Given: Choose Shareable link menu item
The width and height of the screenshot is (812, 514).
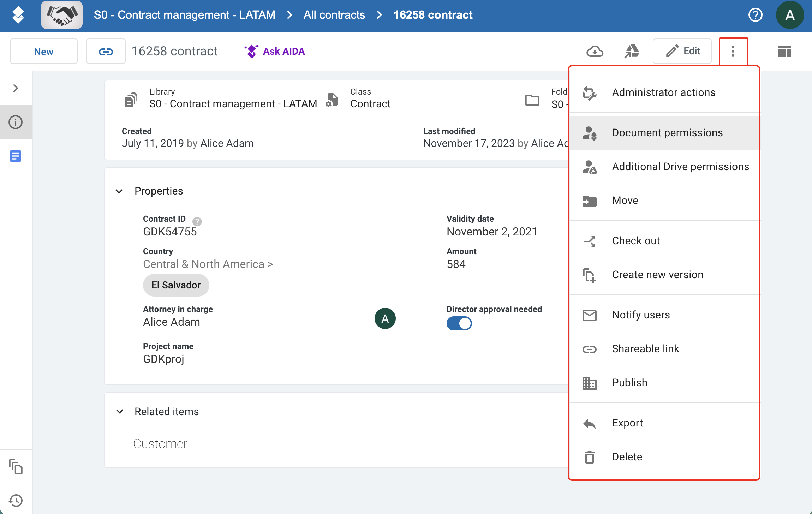Looking at the screenshot, I should coord(664,349).
